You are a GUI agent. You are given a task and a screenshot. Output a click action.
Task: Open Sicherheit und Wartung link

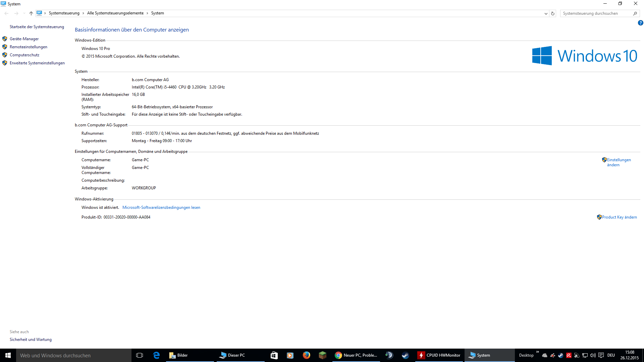(x=31, y=340)
